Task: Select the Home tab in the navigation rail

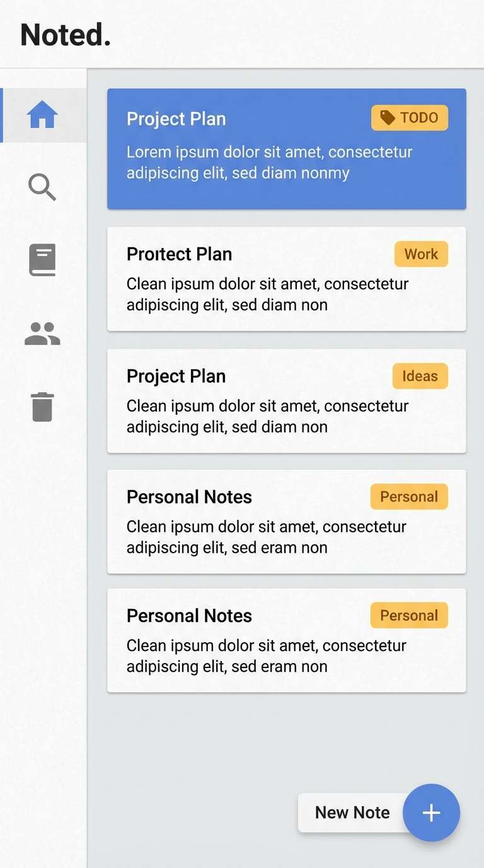Action: point(42,114)
